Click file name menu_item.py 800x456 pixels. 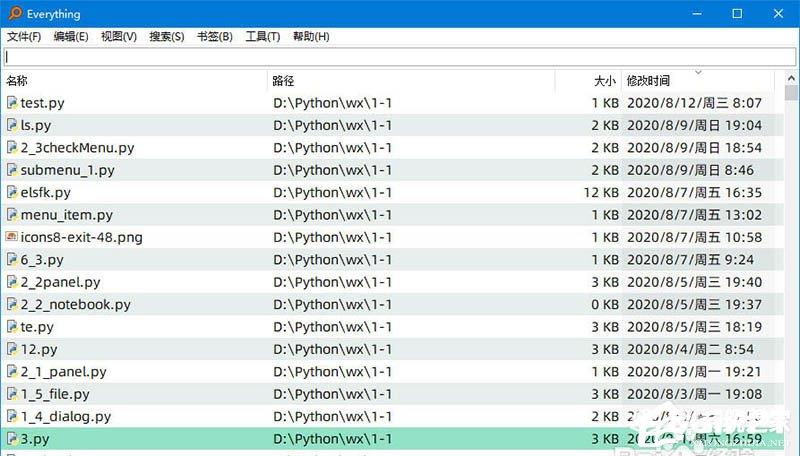[66, 215]
